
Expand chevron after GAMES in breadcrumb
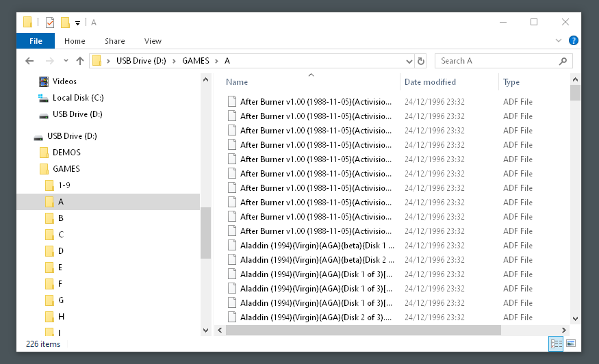tap(216, 61)
